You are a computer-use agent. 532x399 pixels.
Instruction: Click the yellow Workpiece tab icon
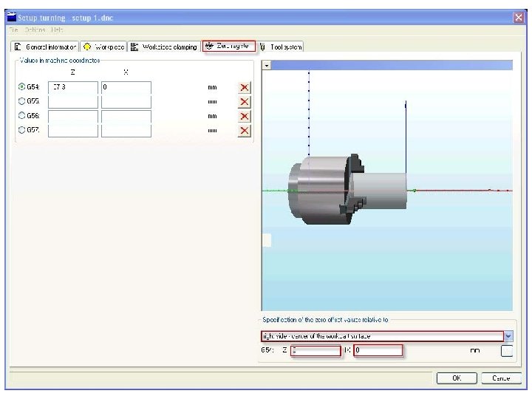coord(87,47)
